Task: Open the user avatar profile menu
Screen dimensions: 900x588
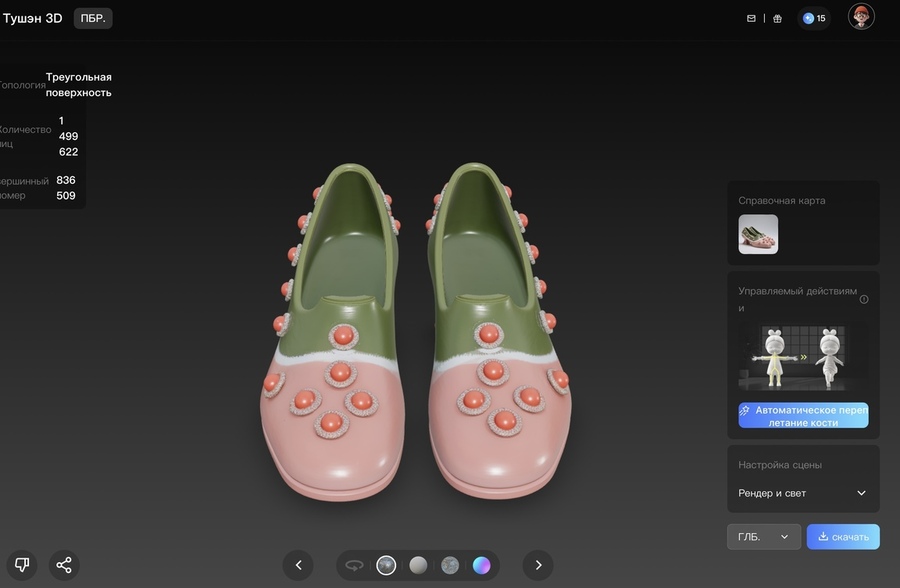Action: coord(861,17)
